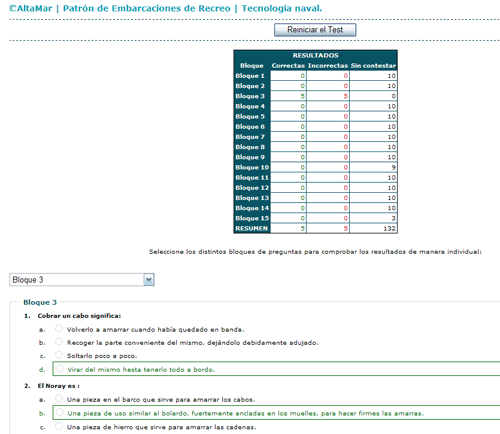Screen dimensions: 500x434
Task: Click the 'RESULTADOS' table title
Action: point(315,55)
